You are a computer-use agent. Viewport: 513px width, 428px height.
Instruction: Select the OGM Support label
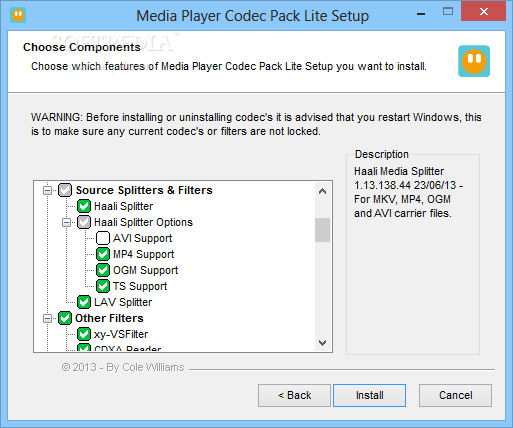(145, 270)
